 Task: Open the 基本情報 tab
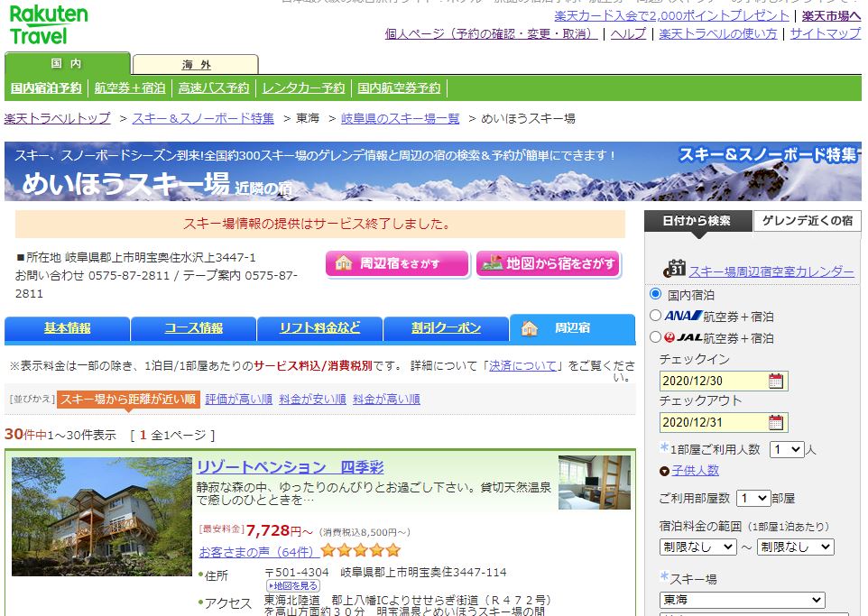[x=67, y=328]
